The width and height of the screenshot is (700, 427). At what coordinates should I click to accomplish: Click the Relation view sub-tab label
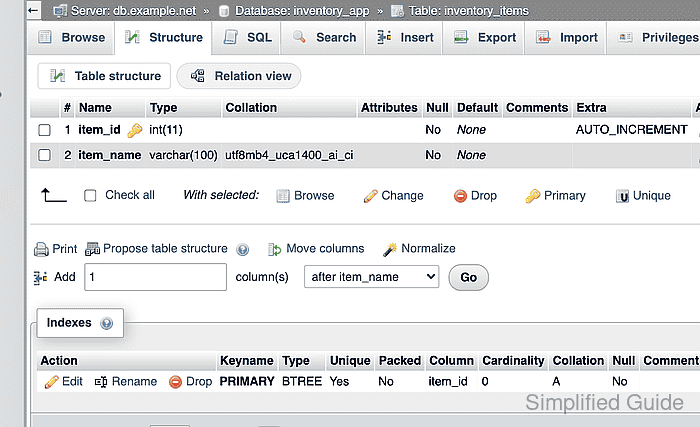coord(253,76)
